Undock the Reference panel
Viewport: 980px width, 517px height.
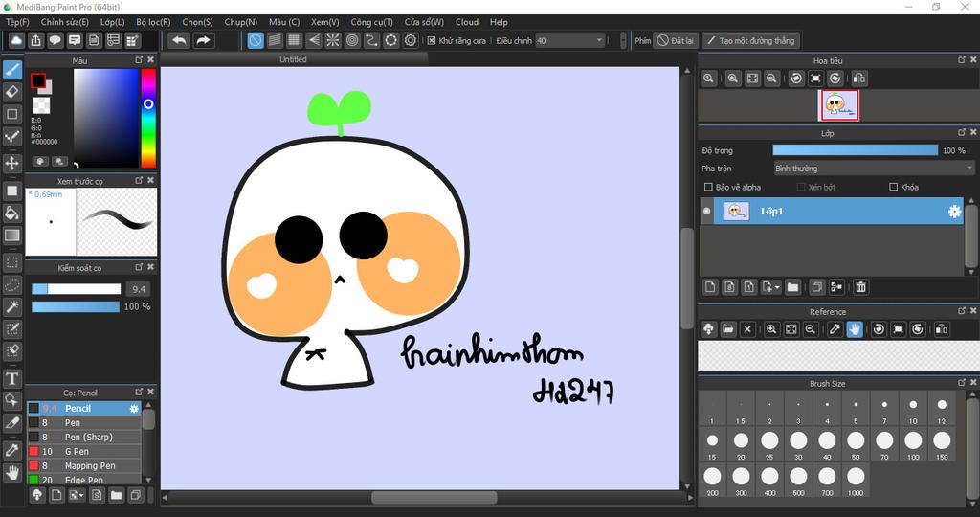(961, 311)
